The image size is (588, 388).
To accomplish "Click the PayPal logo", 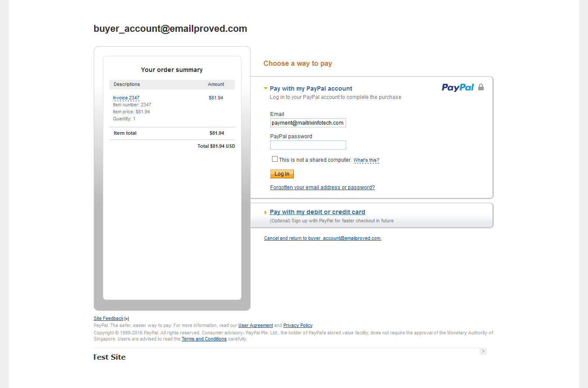I will pos(458,88).
